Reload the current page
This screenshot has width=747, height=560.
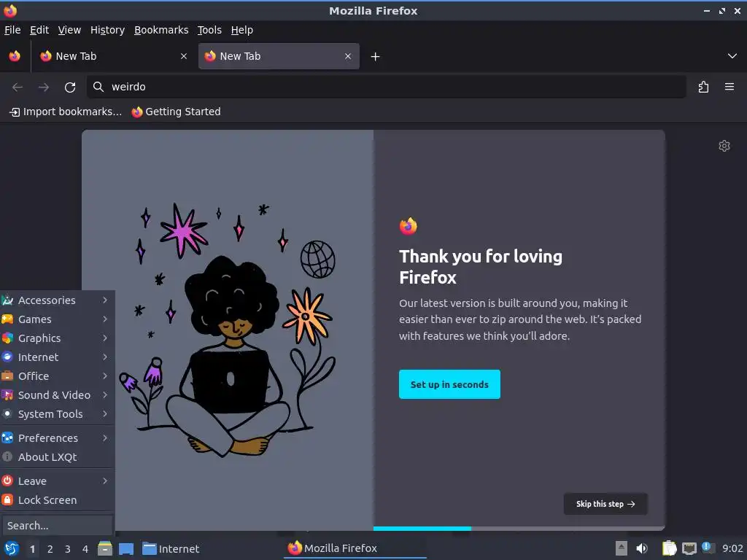click(x=70, y=87)
